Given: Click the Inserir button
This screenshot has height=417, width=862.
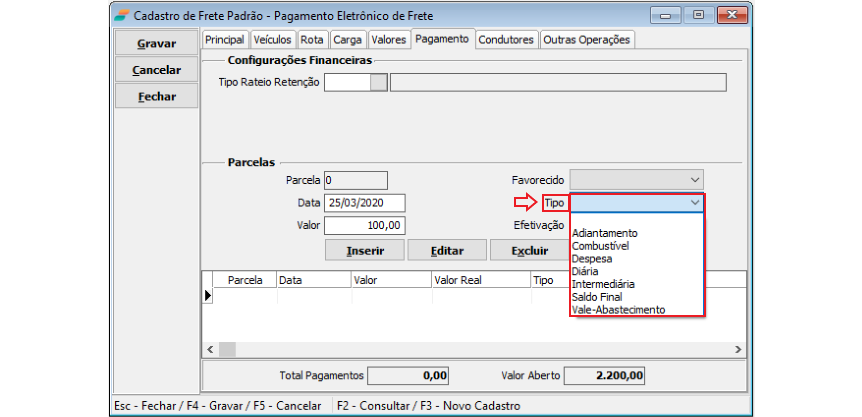Looking at the screenshot, I should click(x=366, y=250).
